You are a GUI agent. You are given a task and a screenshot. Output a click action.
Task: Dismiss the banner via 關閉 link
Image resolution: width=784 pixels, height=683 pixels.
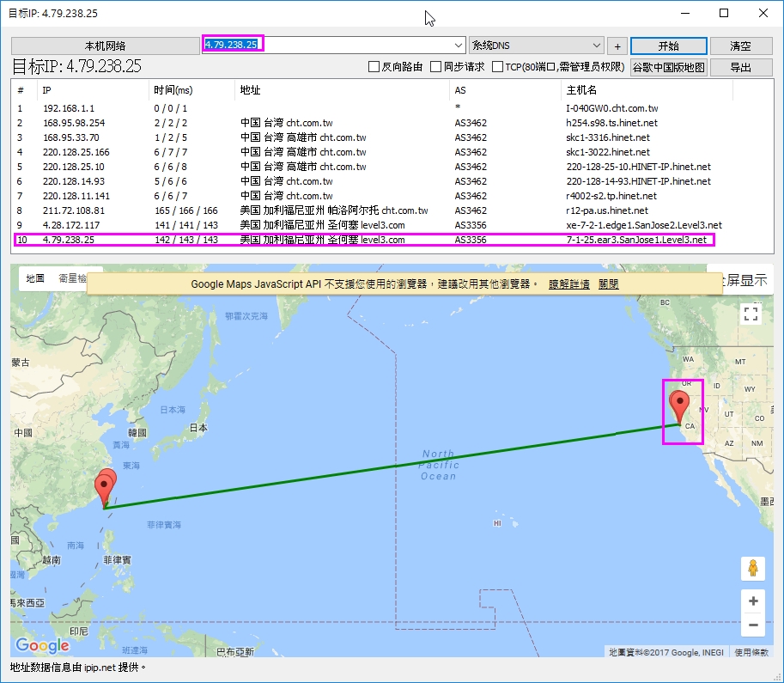tap(609, 284)
